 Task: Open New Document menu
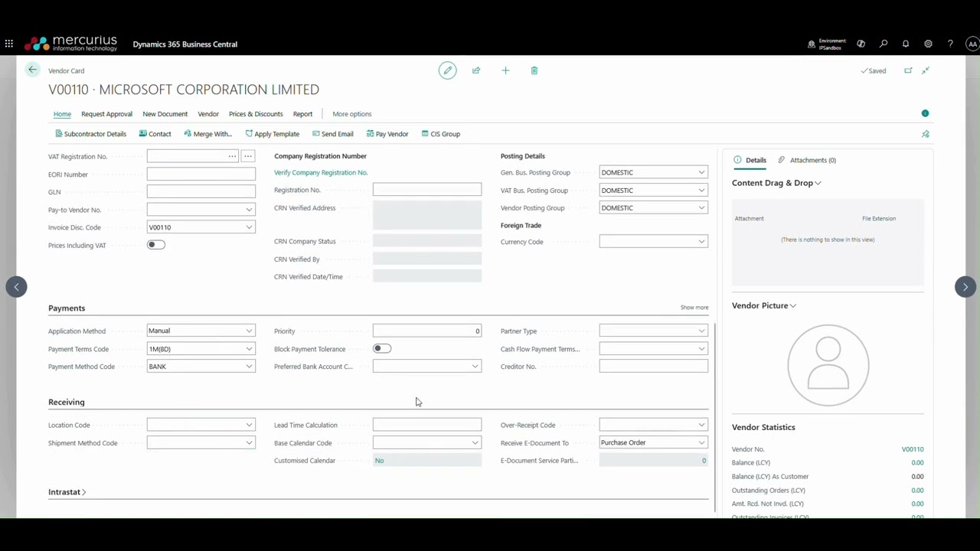click(165, 114)
